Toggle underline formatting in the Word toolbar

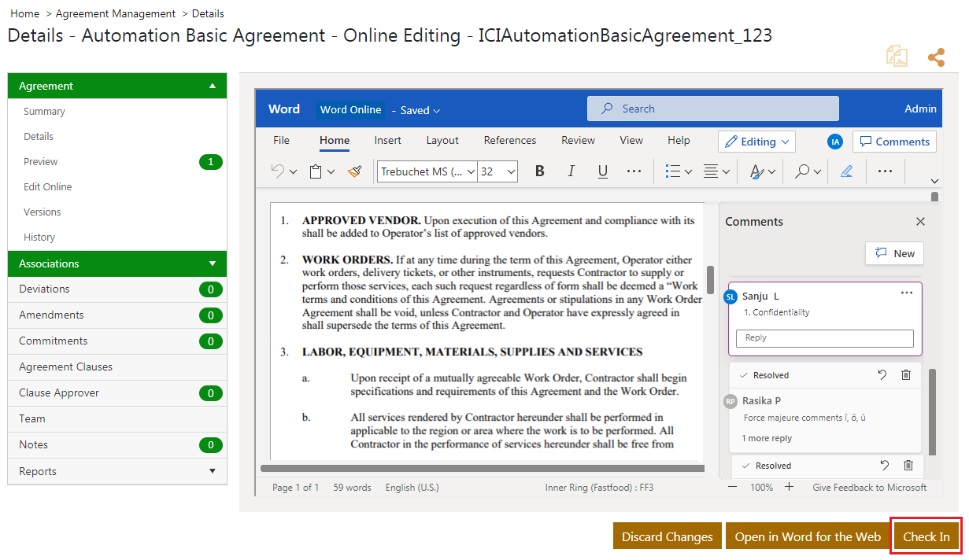coord(602,171)
